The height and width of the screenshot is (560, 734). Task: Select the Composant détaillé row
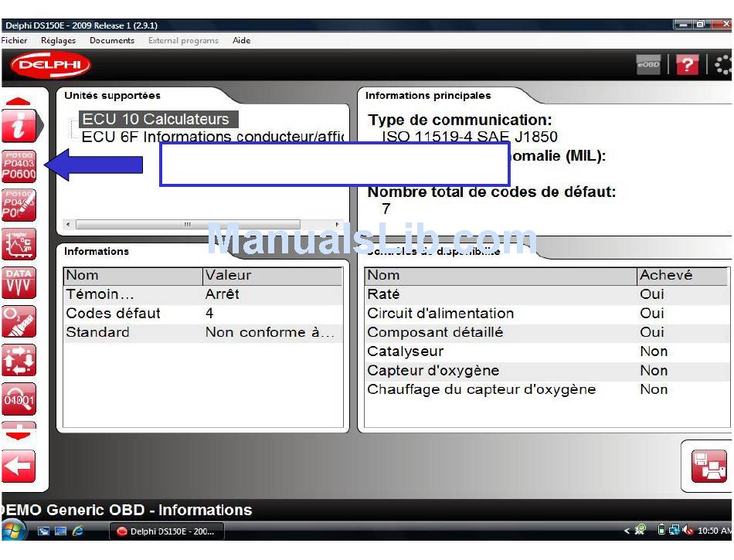547,333
